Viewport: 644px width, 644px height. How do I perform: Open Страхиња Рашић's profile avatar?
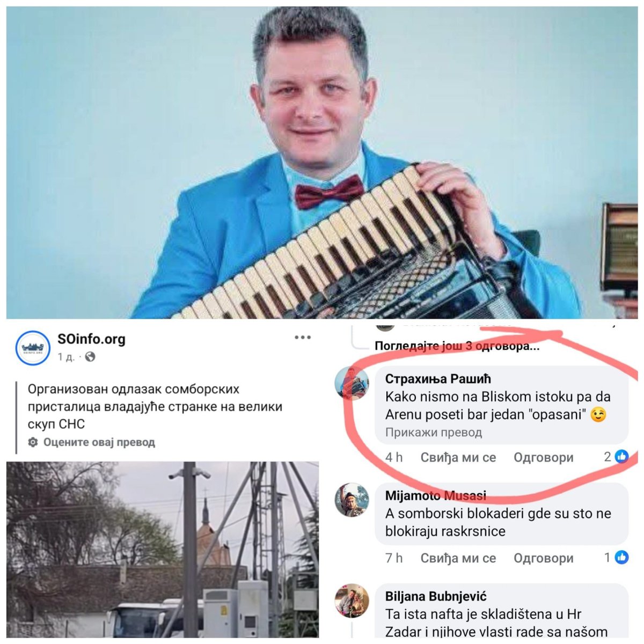[352, 384]
